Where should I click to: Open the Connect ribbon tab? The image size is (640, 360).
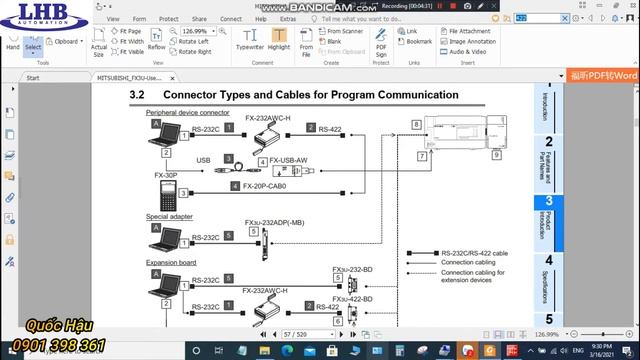231,19
